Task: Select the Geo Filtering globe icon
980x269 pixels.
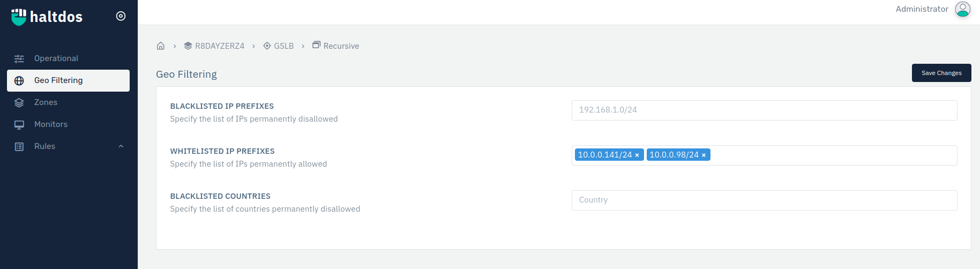Action: [x=19, y=80]
